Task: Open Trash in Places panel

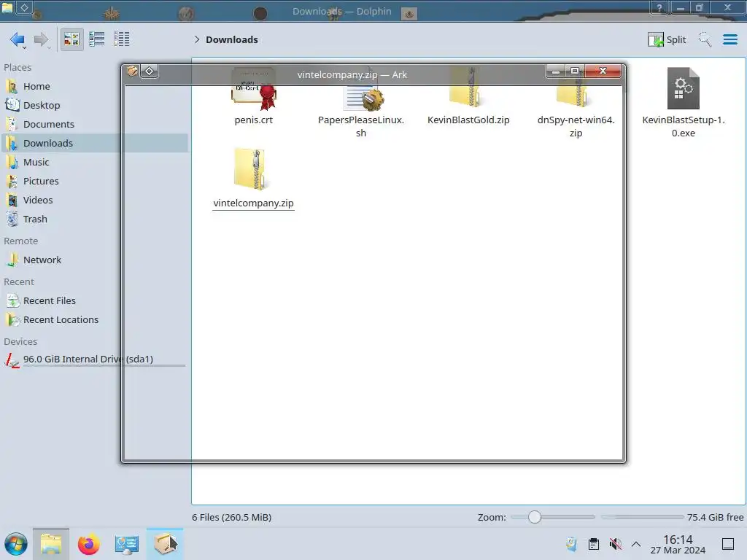Action: pyautogui.click(x=94, y=219)
